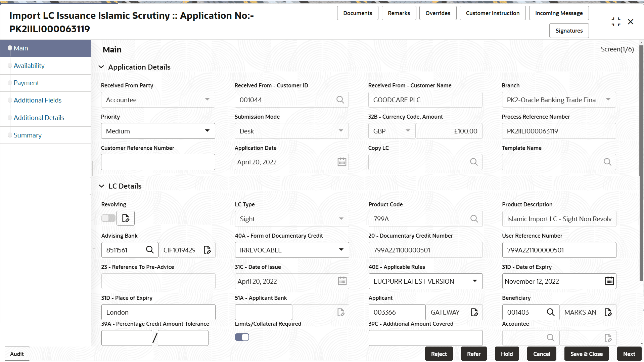Click the Next button
Screen dimensions: 644x362
click(x=629, y=354)
